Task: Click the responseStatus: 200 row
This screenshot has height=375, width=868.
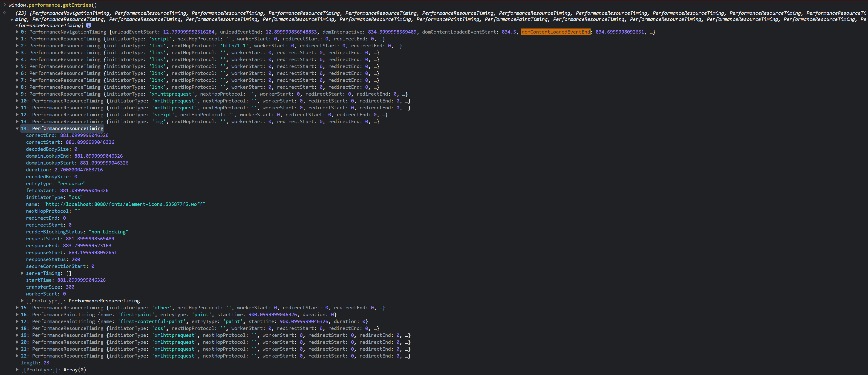Action: 53,260
